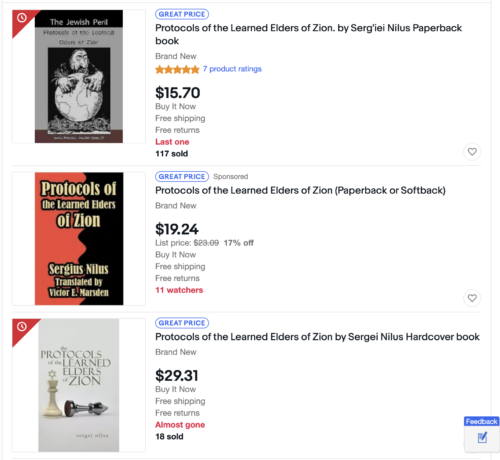Click the $29.31 price

click(177, 376)
